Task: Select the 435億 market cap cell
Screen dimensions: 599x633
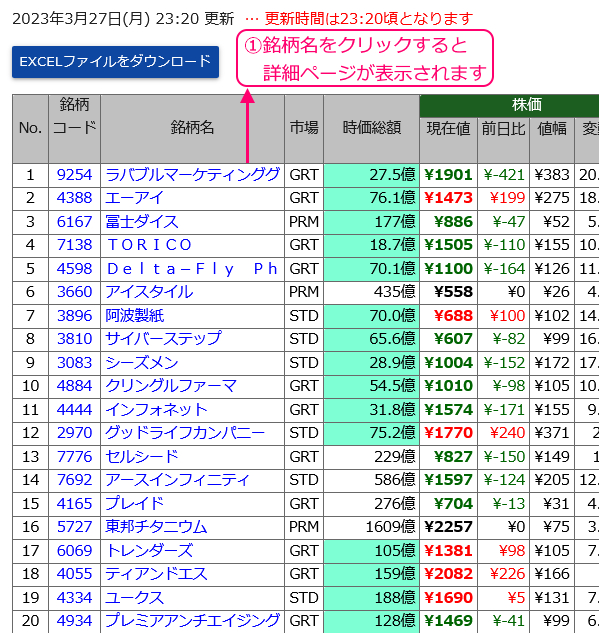Action: point(372,291)
